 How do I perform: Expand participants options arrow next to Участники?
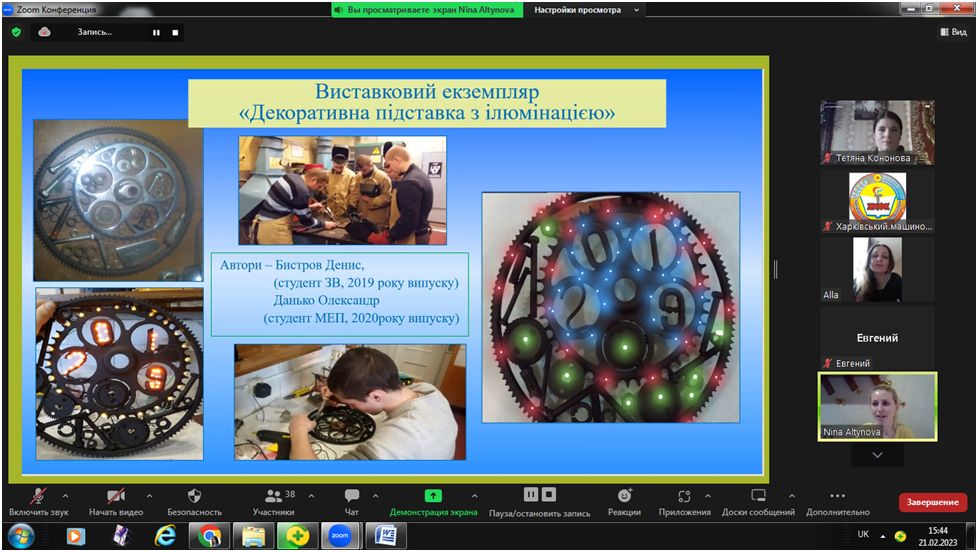tap(311, 496)
